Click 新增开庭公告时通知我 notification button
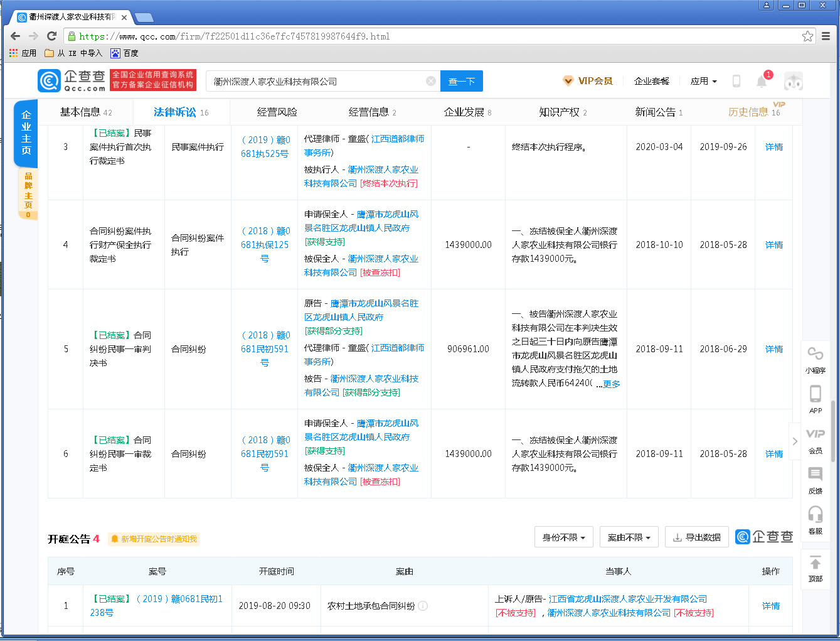This screenshot has width=840, height=641. (154, 539)
